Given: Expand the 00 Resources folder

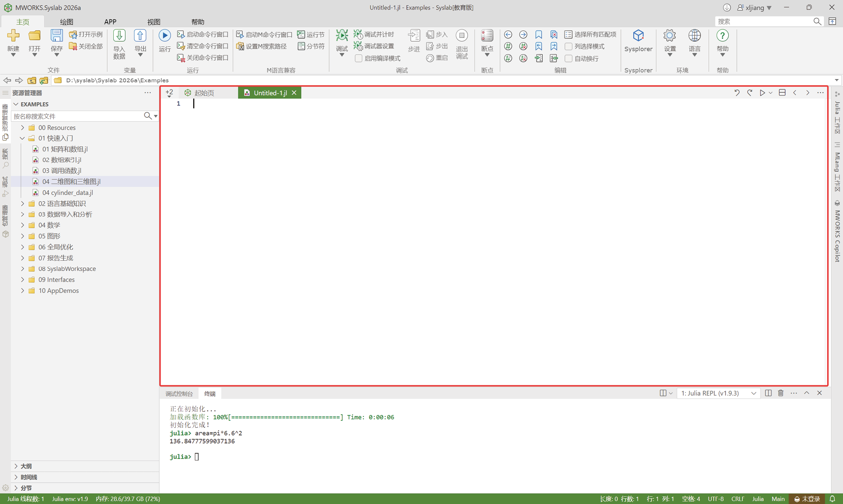Looking at the screenshot, I should click(22, 128).
